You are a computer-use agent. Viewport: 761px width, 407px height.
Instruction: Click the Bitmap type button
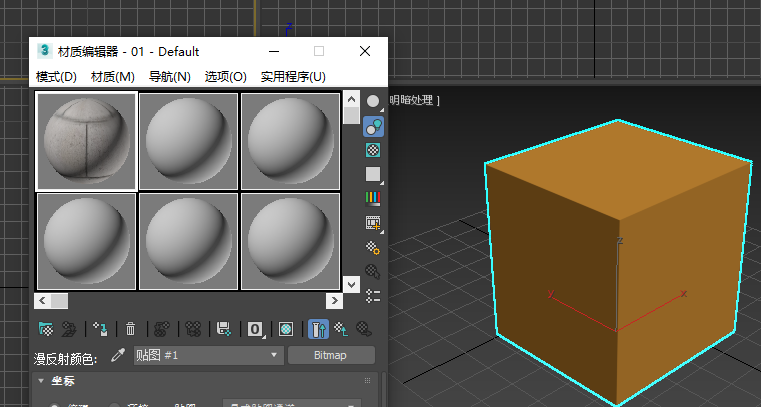tap(331, 355)
